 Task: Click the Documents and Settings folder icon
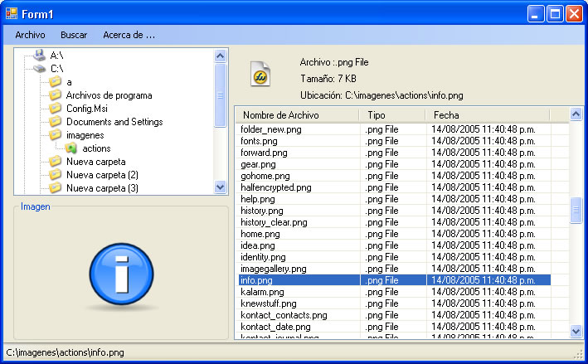pyautogui.click(x=56, y=122)
